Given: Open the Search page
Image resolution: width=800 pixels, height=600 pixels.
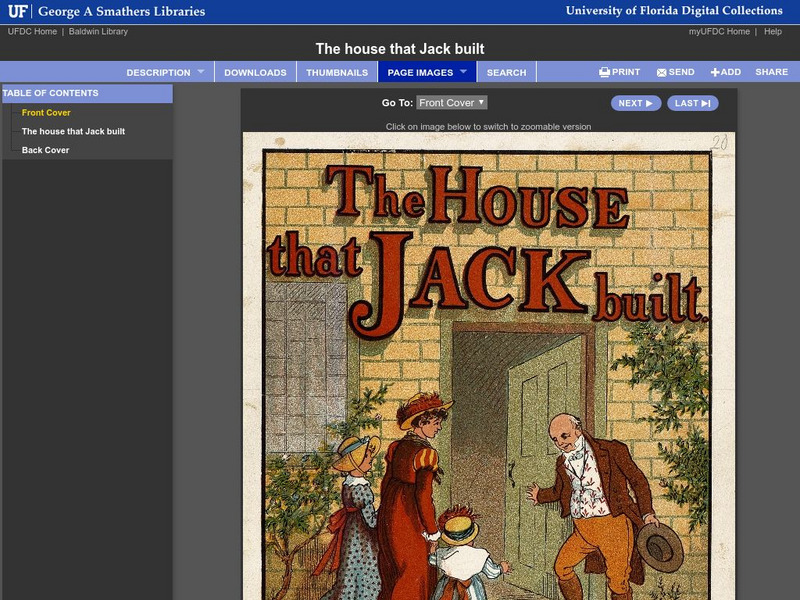Looking at the screenshot, I should pos(507,71).
